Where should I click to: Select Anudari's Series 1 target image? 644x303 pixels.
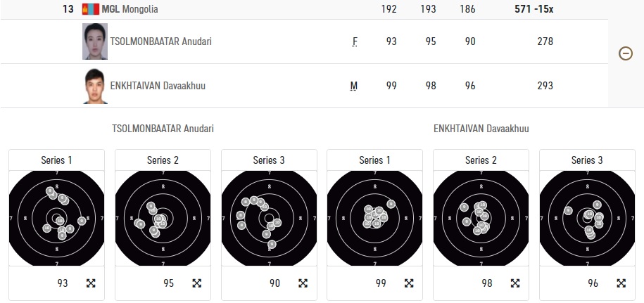[x=56, y=218]
